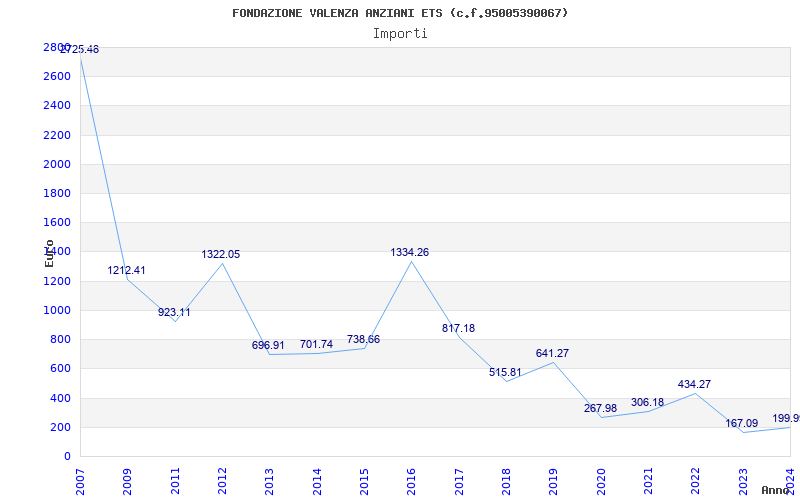
Task: Click the x-axis year 2018
Action: (506, 482)
